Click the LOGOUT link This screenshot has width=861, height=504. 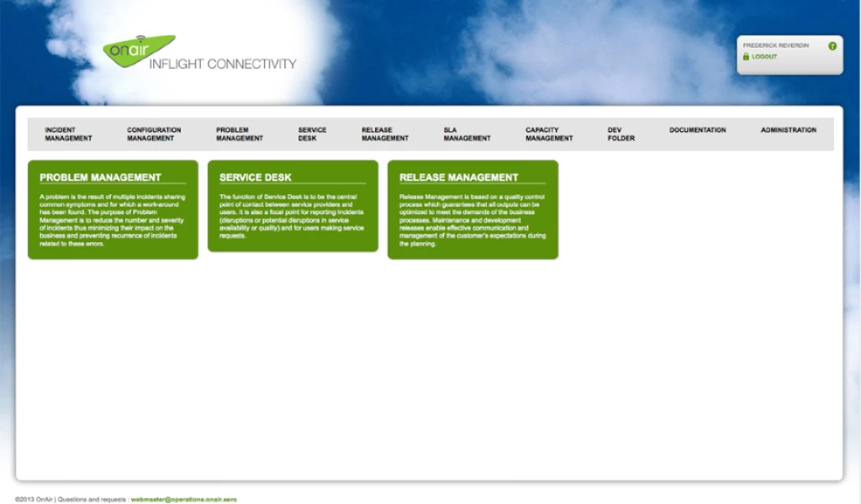coord(764,57)
